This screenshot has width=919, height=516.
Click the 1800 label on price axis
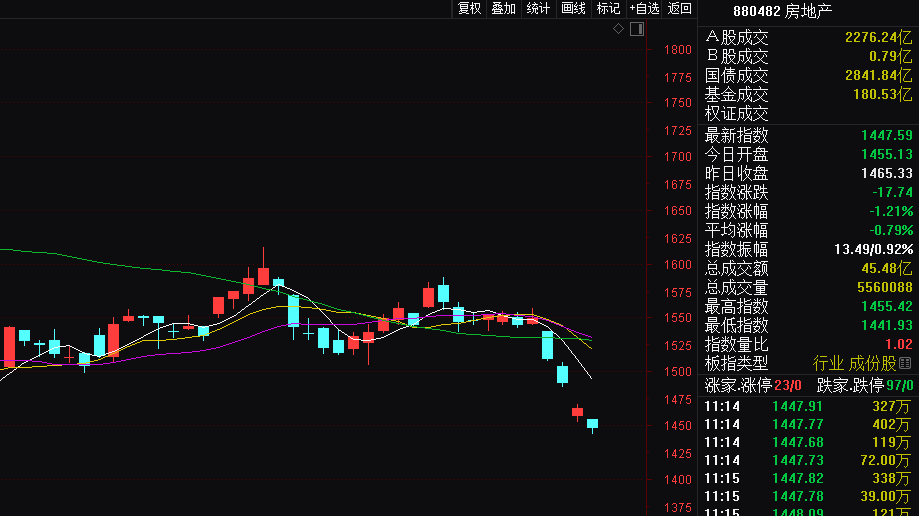pyautogui.click(x=678, y=50)
